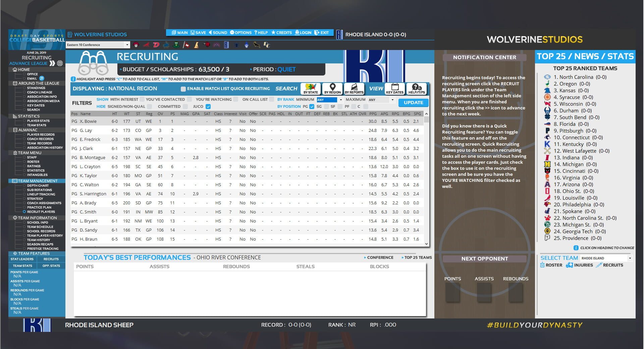Open Recruit Players under Team Management
Viewport: 644px width, 349px height.
pos(41,212)
